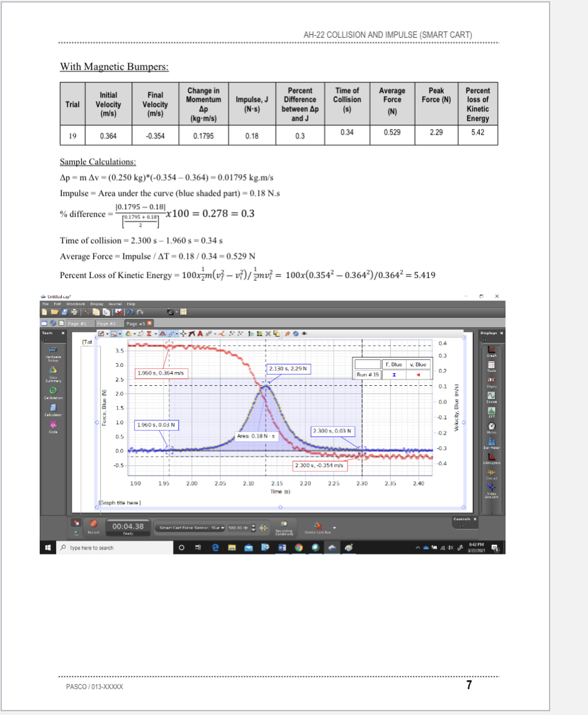Viewport: 588px width, 715px height.
Task: Add a Meter display from Displays panel
Action: coord(491,427)
